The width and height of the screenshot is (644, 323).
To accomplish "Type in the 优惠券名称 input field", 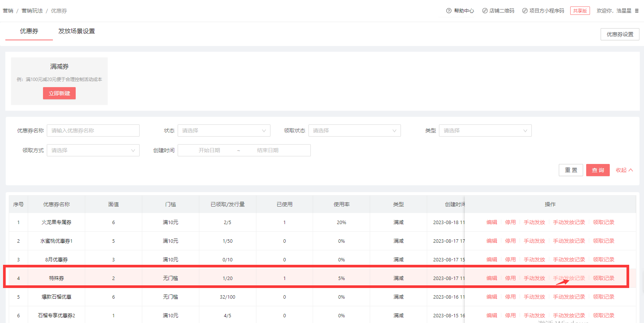I will 93,130.
